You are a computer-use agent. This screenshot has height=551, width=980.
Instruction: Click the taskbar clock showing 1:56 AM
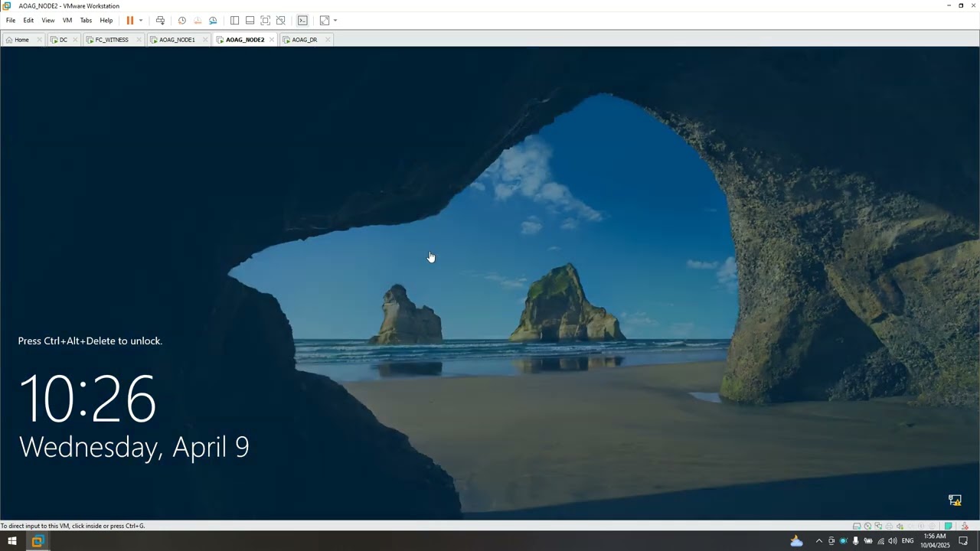(x=935, y=541)
